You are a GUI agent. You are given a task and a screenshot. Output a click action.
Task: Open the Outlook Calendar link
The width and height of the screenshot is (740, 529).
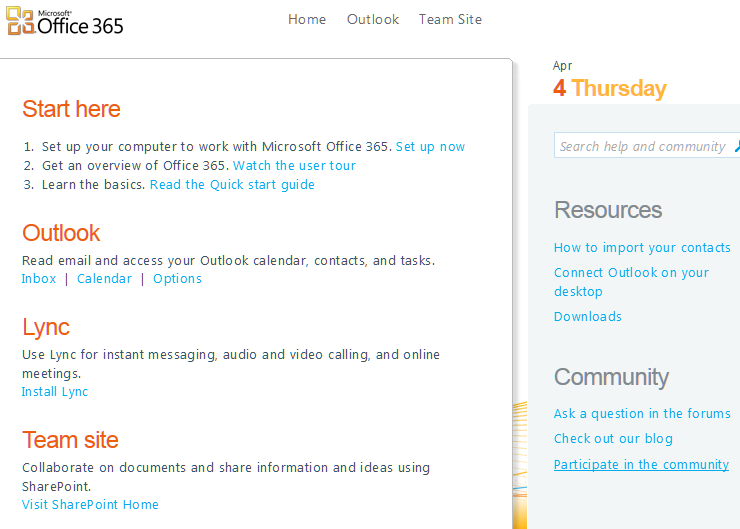click(104, 279)
